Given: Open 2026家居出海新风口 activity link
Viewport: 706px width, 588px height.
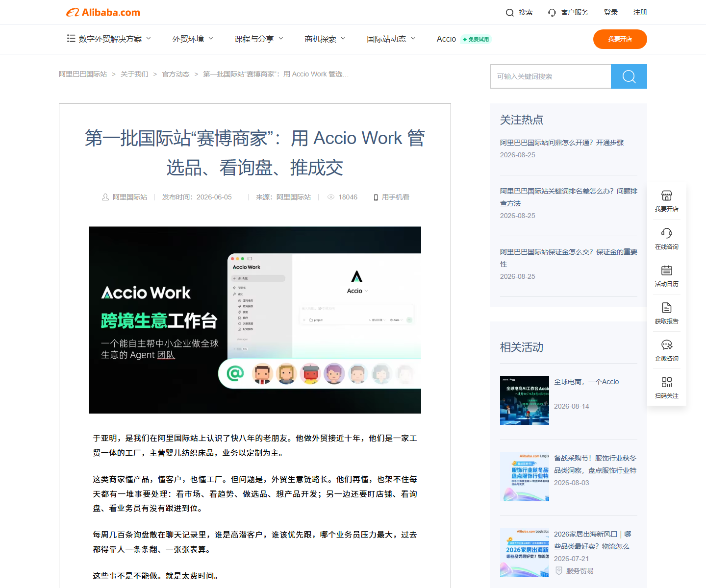Looking at the screenshot, I should pyautogui.click(x=593, y=540).
